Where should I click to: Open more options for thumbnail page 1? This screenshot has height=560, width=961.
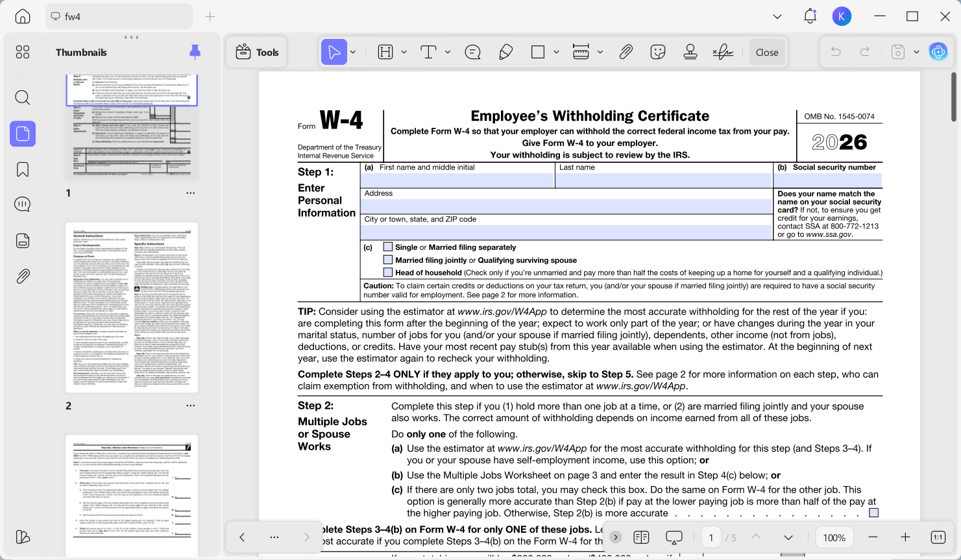pyautogui.click(x=190, y=193)
